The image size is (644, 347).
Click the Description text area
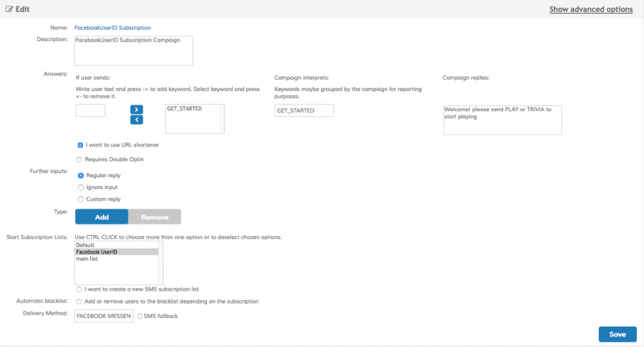click(133, 49)
